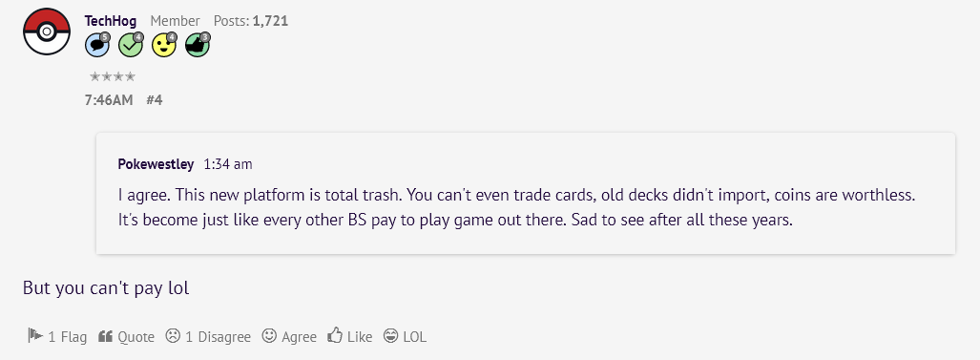Click the green checkmark badge icon
980x360 pixels.
131,45
